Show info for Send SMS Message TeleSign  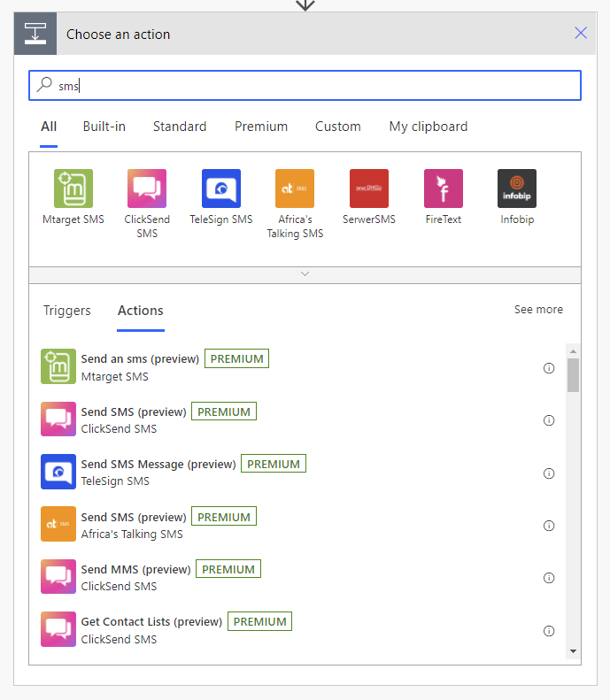(x=549, y=473)
